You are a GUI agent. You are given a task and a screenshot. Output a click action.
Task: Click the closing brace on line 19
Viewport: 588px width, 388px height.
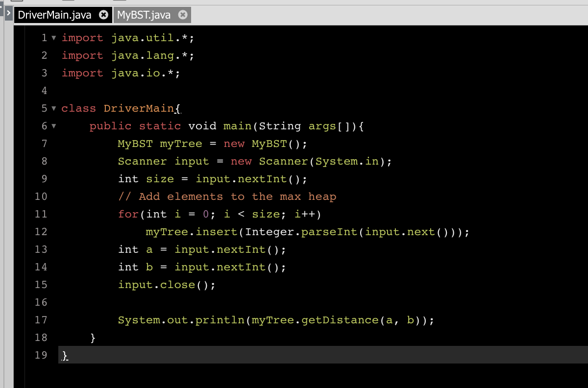(64, 355)
